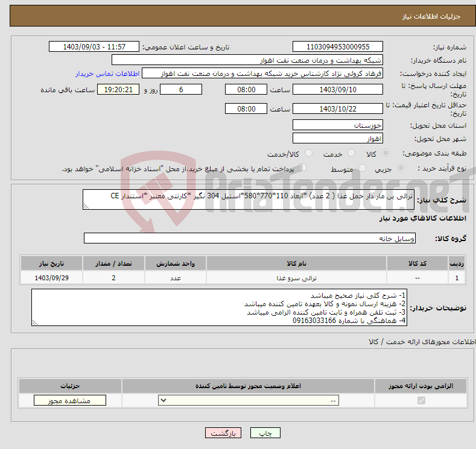This screenshot has width=476, height=449.
Task: Click the delivery province field خوزستان
Action: (x=338, y=125)
